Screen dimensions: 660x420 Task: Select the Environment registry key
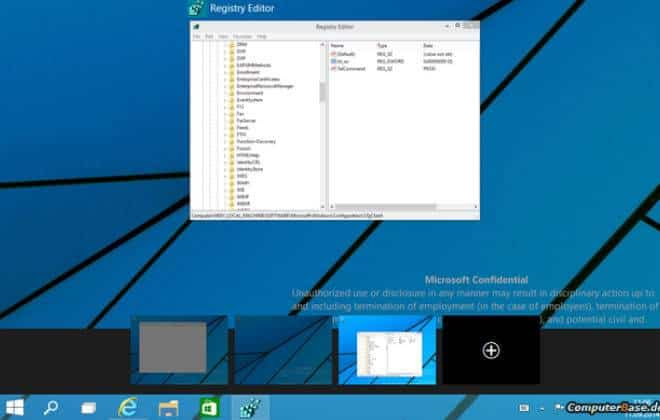point(250,93)
